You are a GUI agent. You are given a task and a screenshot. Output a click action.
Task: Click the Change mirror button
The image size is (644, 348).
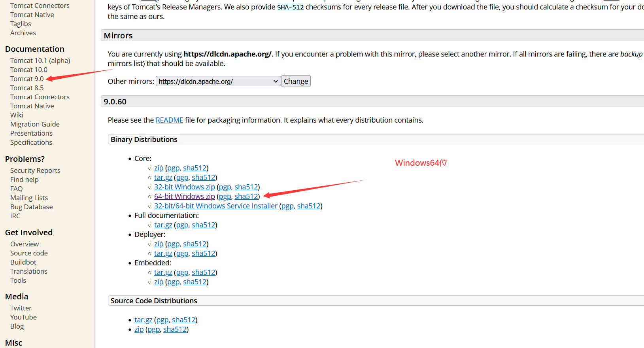[x=296, y=81]
